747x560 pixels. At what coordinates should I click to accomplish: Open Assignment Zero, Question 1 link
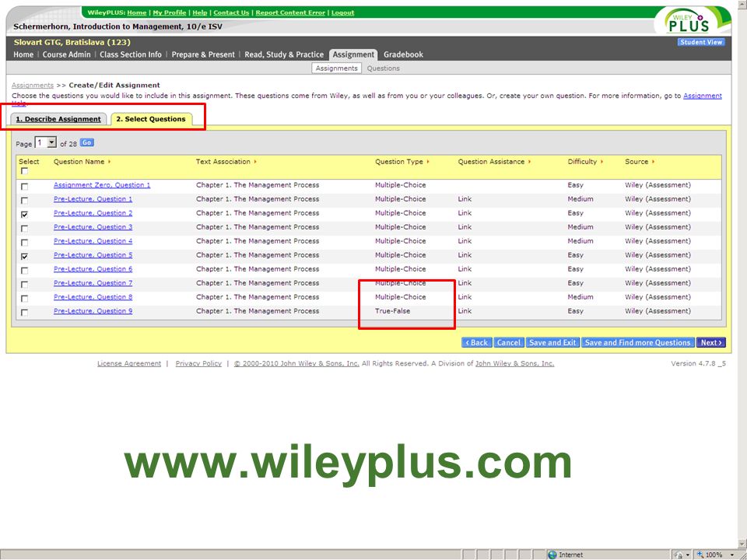102,185
